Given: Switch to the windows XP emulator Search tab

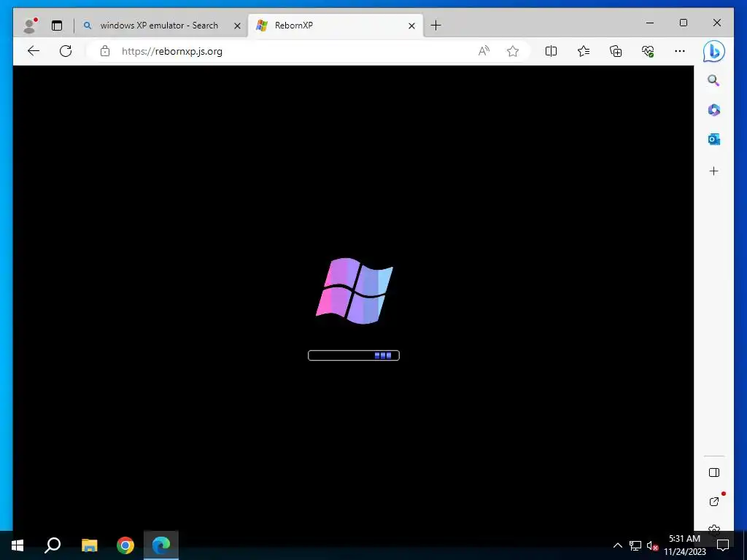Looking at the screenshot, I should (x=158, y=26).
